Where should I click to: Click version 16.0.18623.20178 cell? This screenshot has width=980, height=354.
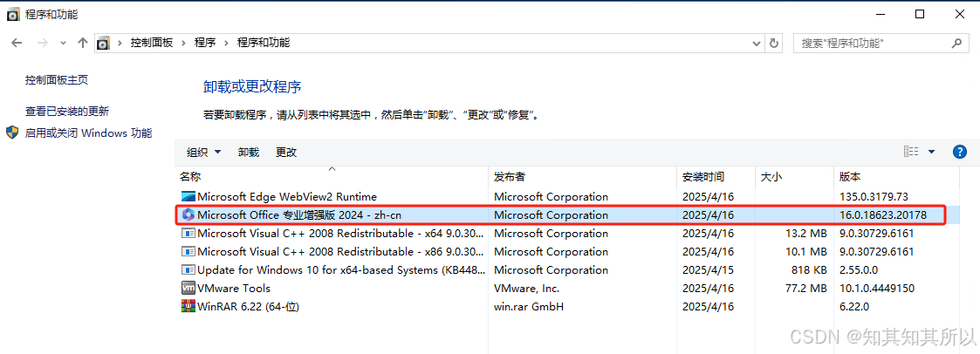(883, 214)
